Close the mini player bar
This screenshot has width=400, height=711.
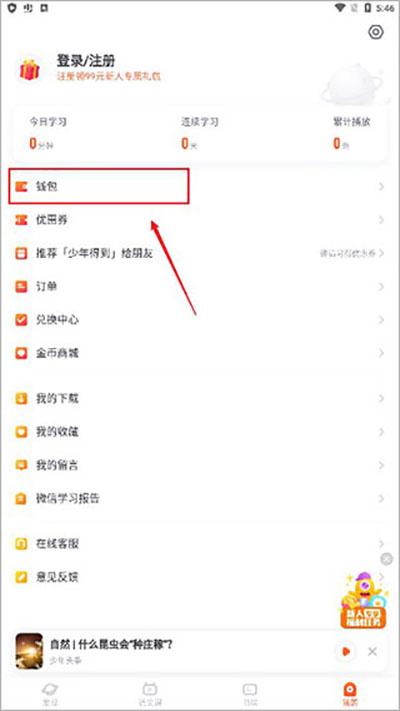point(372,652)
